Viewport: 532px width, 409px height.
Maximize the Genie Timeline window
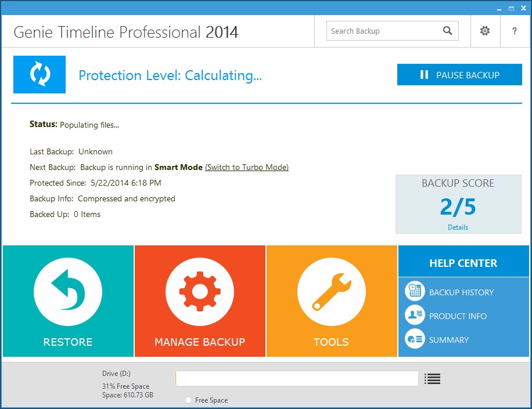(x=511, y=9)
